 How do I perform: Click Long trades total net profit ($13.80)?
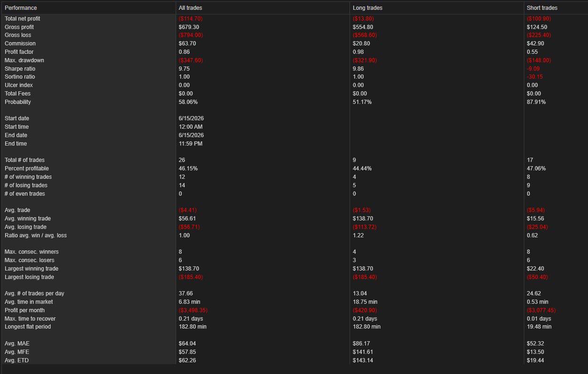(364, 19)
